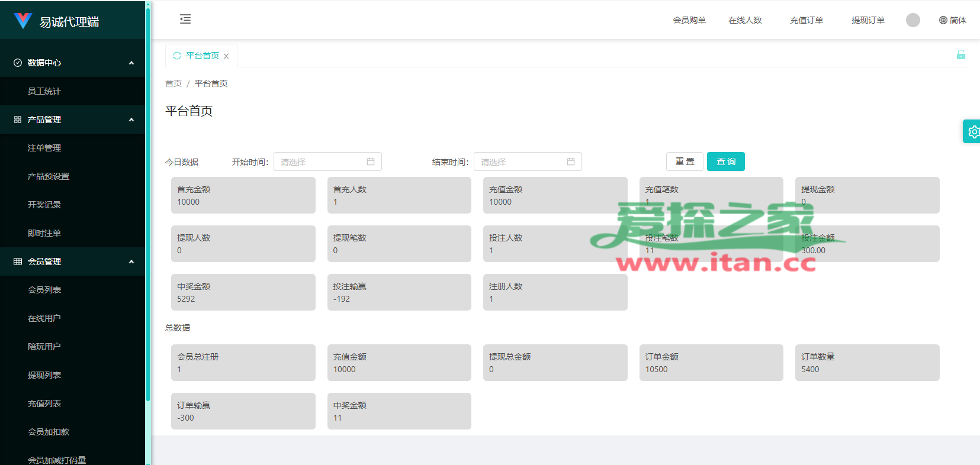Click the calendar icon in 结束时间 field

[571, 162]
